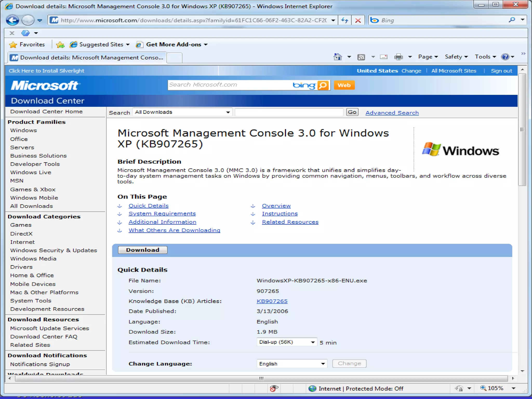Viewport: 532px width, 399px height.
Task: Click the orange Web button
Action: pyautogui.click(x=344, y=85)
